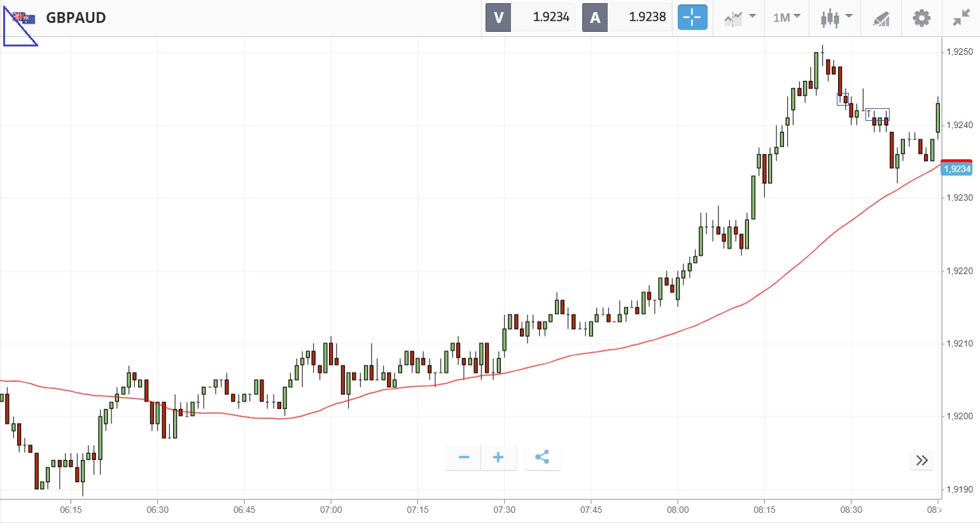Open the drawing tools pencil icon
Viewport: 980px width, 523px height.
tap(881, 18)
